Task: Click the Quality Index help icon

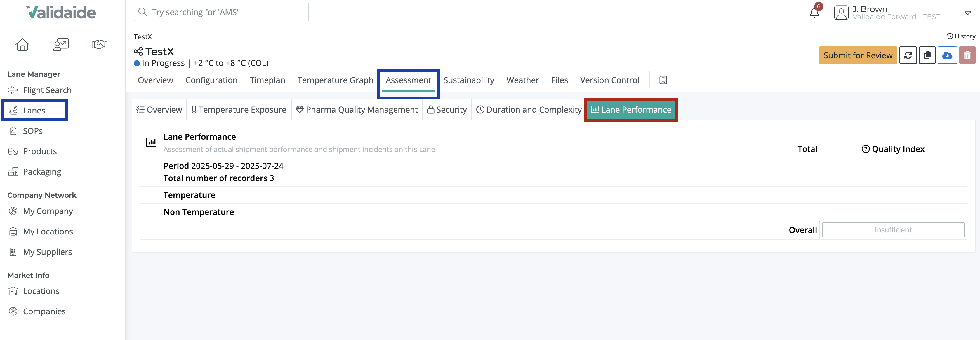Action: coord(866,149)
